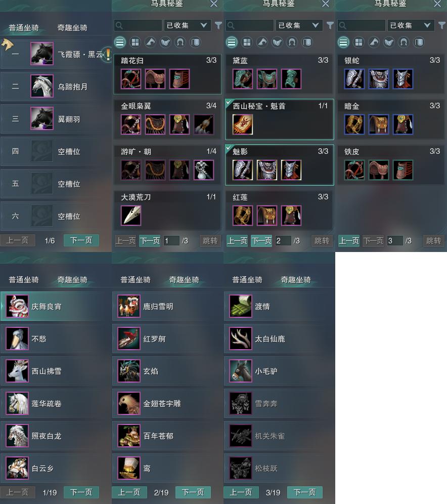The height and width of the screenshot is (504, 447).
Task: Toggle the checkmark on 西山秘宝·魁首 set
Action: 229,102
